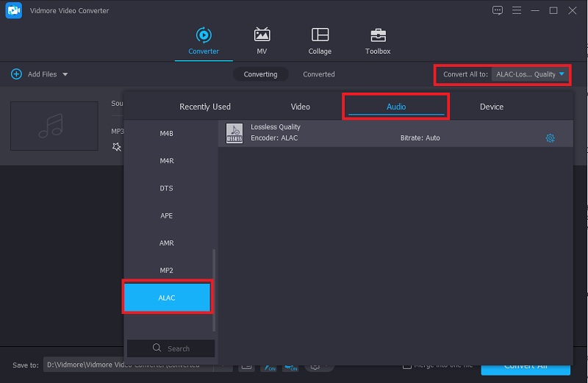Click the format Search field

(171, 348)
